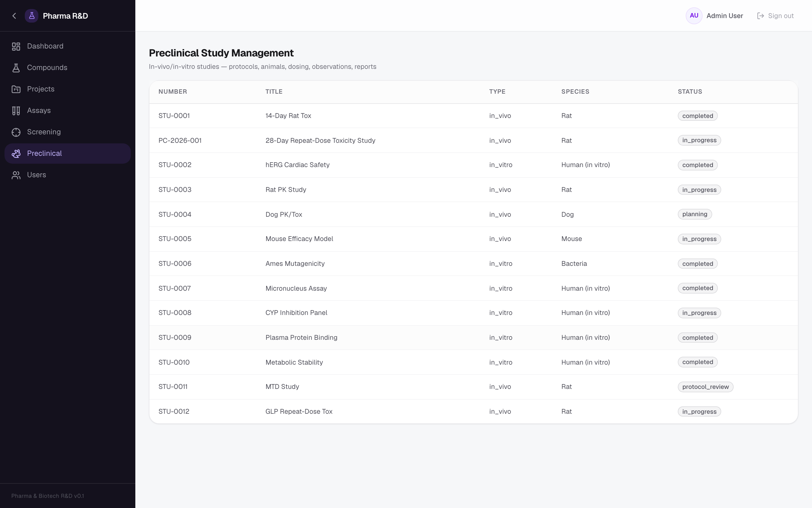Click the Dog PK/Tox title
Screen dimensions: 812x508
(284, 214)
